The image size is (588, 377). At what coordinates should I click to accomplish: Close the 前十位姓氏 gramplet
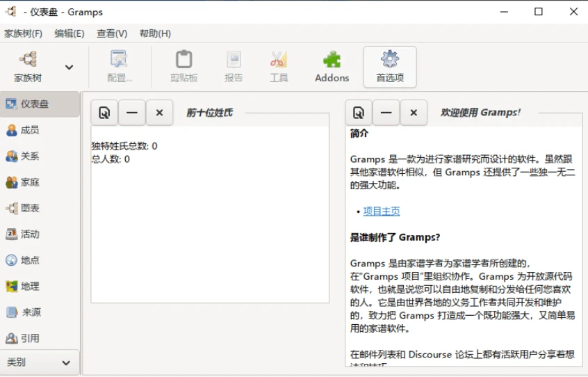pyautogui.click(x=159, y=113)
